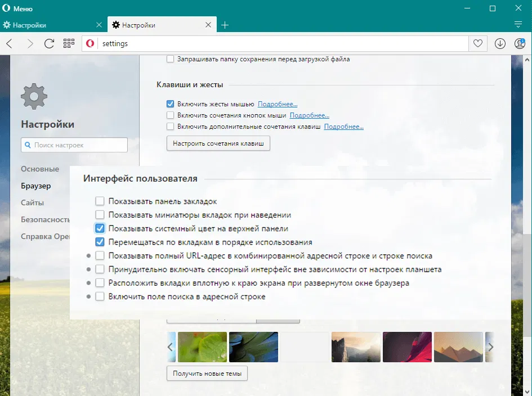This screenshot has height=396, width=532.
Task: Show more themes with the right arrow
Action: [x=490, y=347]
